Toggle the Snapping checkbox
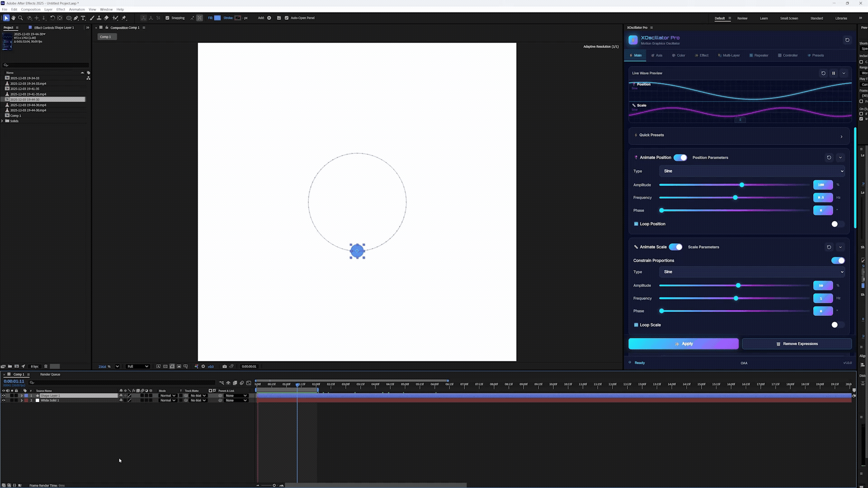 pyautogui.click(x=167, y=18)
